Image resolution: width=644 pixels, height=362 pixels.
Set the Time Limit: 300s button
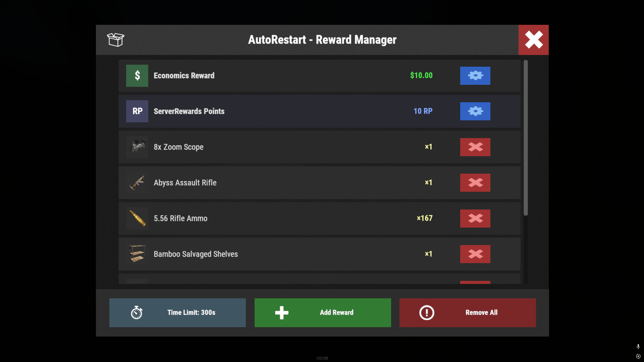click(x=177, y=313)
